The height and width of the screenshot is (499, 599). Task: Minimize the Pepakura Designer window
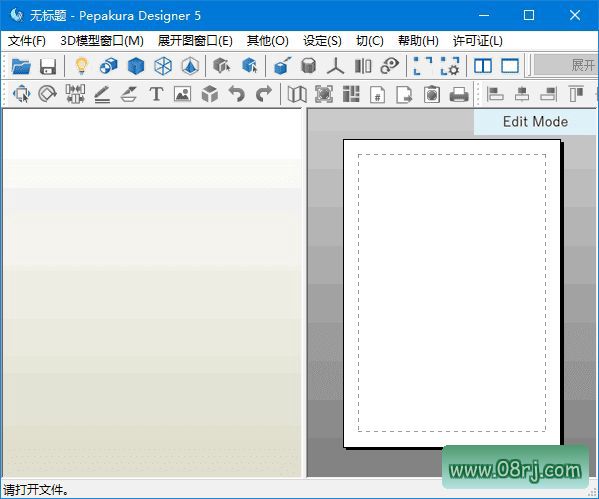coord(484,15)
